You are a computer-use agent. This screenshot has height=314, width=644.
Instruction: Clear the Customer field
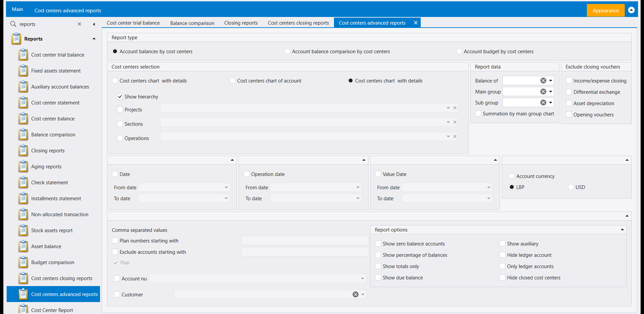point(356,294)
